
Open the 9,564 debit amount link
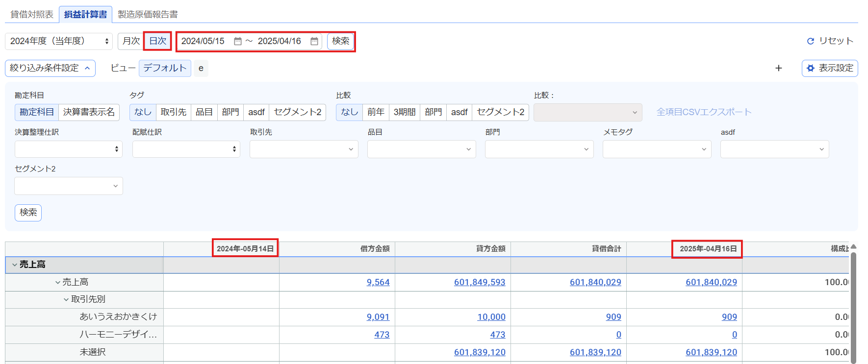378,282
